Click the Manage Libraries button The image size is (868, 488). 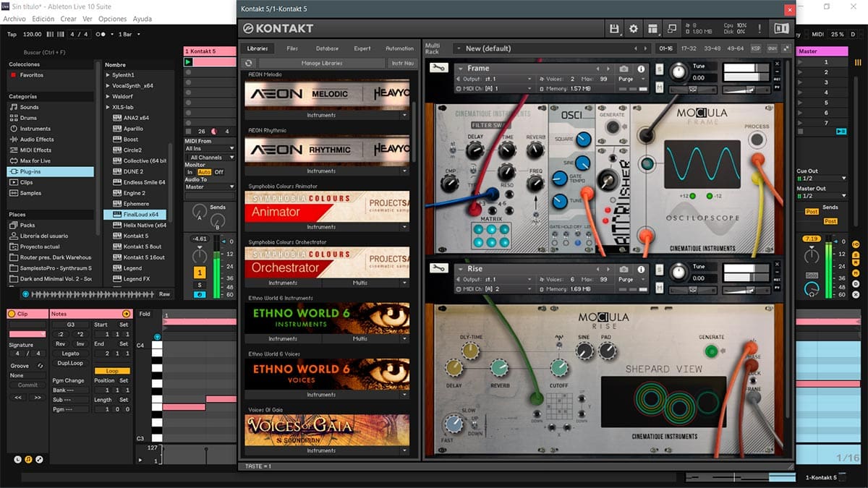click(x=322, y=63)
